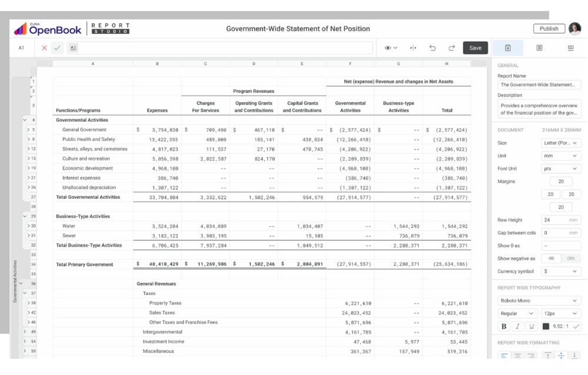Publish the report
Image resolution: width=588 pixels, height=375 pixels.
click(549, 28)
